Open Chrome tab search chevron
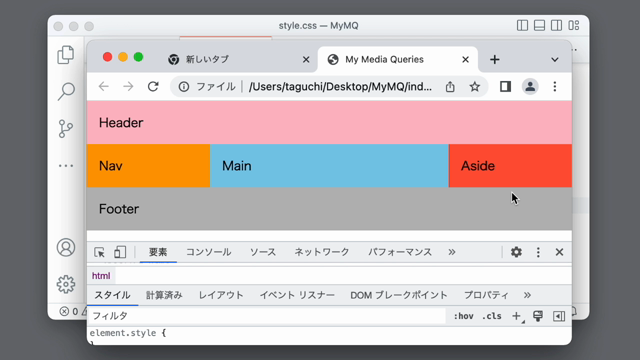This screenshot has width=640, height=360. point(554,60)
